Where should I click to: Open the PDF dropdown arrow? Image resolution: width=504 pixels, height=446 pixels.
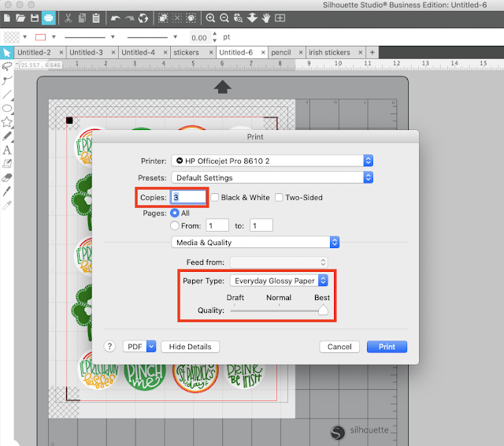coord(151,346)
